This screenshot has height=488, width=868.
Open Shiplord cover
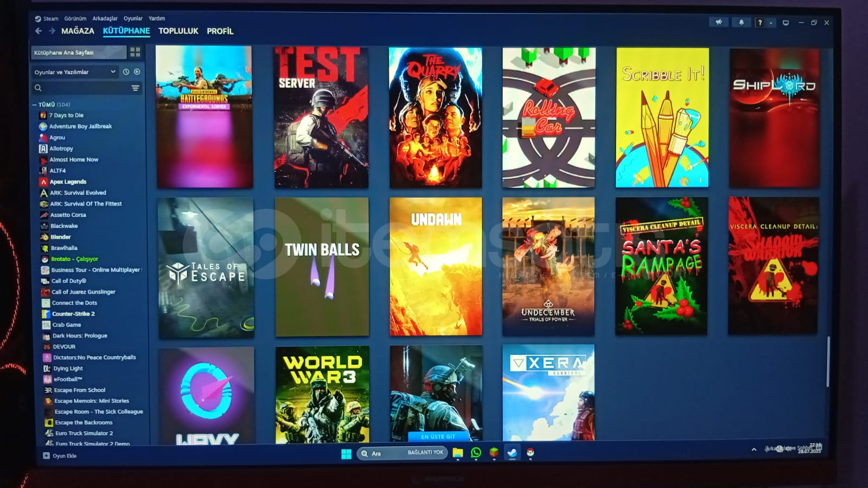point(774,118)
